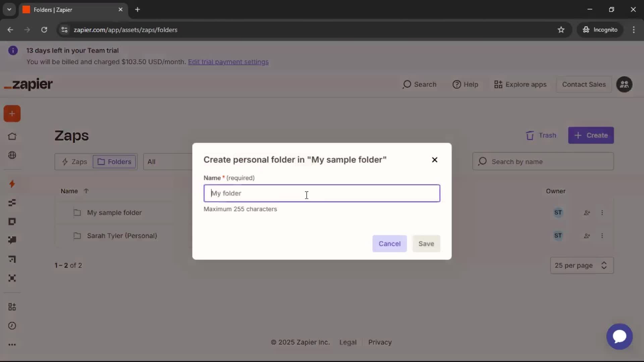Open Zaps lightning bolt sidebar icon

[12, 184]
